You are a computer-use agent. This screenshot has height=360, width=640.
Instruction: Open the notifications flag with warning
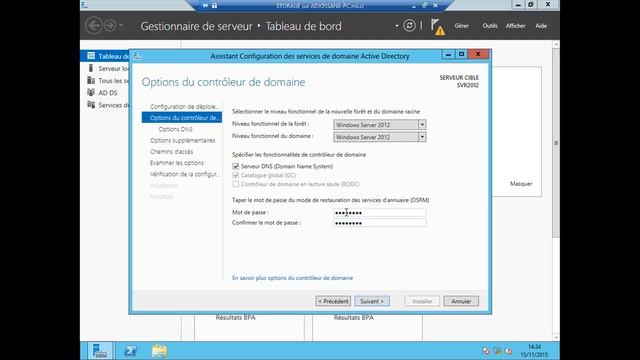[437, 27]
